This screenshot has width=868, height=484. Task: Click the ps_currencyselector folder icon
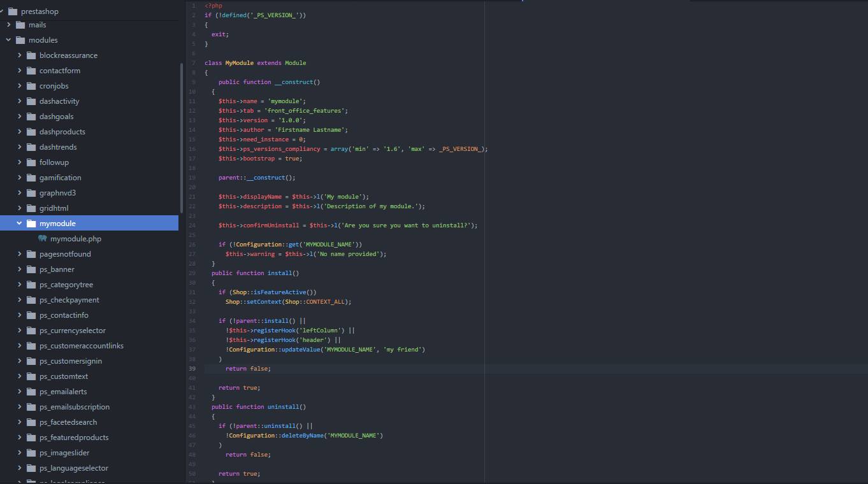coord(31,331)
